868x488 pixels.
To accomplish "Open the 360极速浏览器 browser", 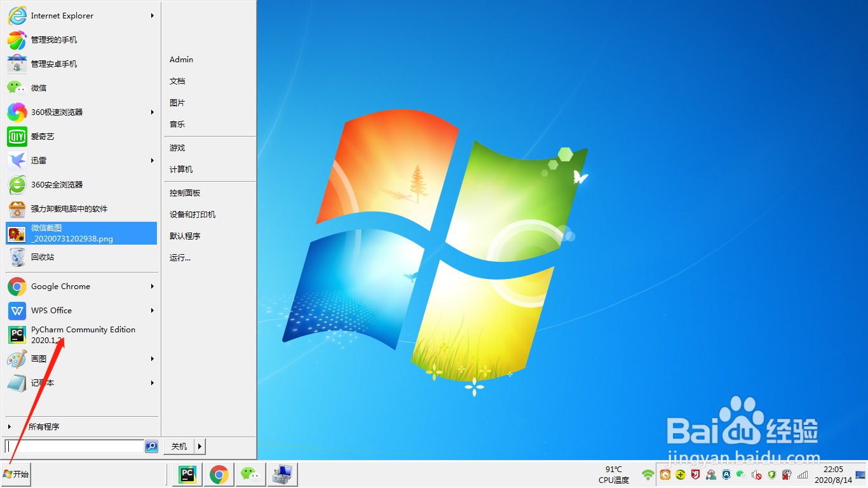I will (81, 112).
